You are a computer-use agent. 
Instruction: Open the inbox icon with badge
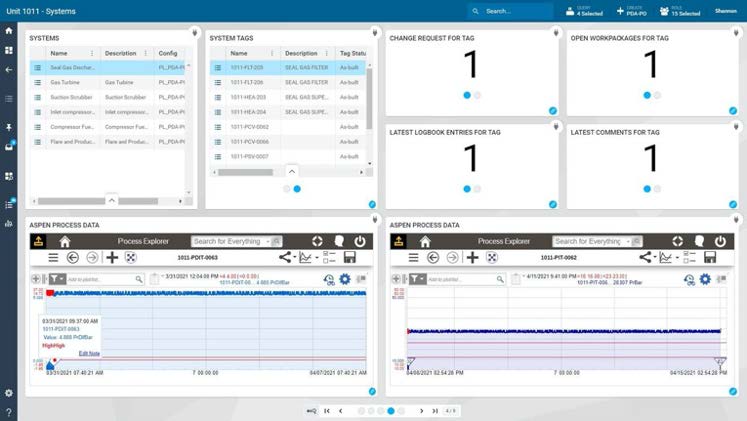9,147
